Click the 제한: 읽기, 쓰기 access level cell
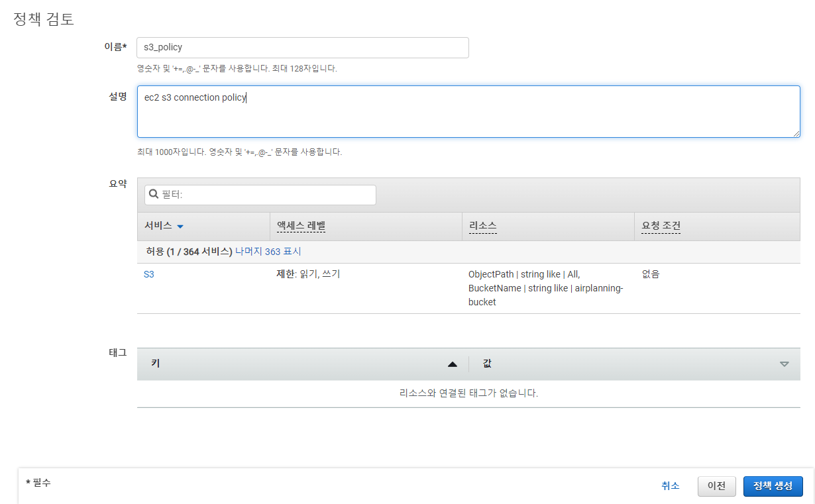Viewport: 815px width, 504px height. 308,274
